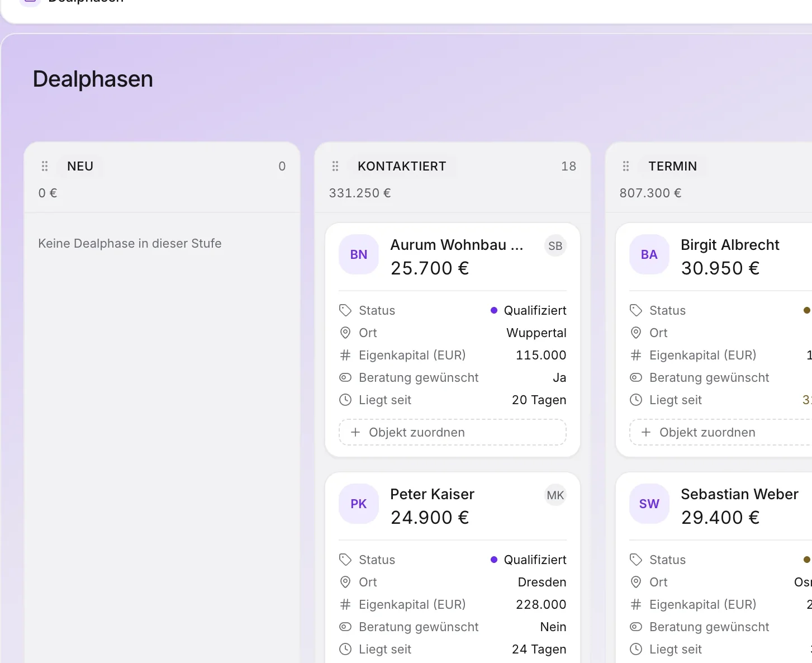Click the SB owner badge on Aurum Wohnbau card
The width and height of the screenshot is (812, 663).
(x=555, y=246)
